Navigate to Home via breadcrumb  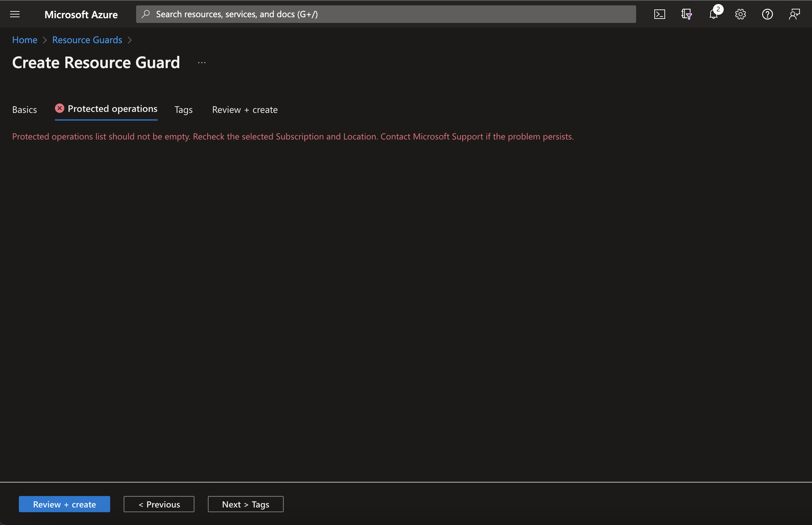(x=24, y=40)
